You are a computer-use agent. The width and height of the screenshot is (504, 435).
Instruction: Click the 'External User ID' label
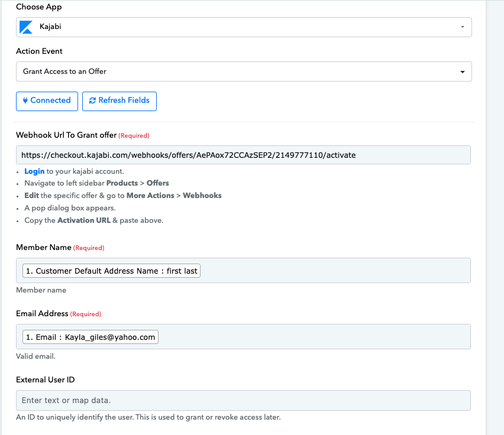pyautogui.click(x=46, y=380)
